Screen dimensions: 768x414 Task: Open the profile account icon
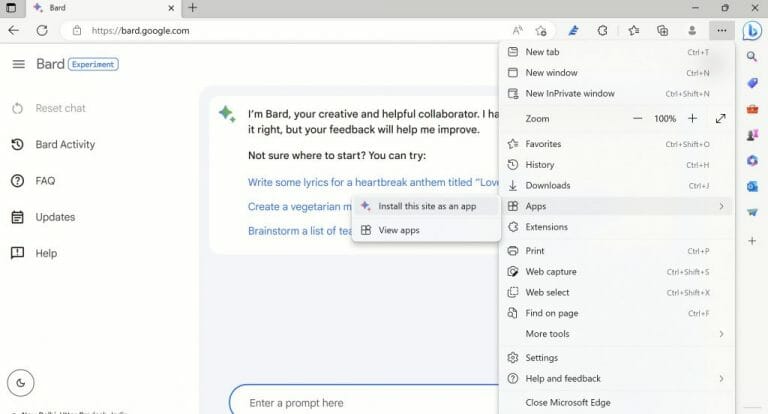pos(692,30)
